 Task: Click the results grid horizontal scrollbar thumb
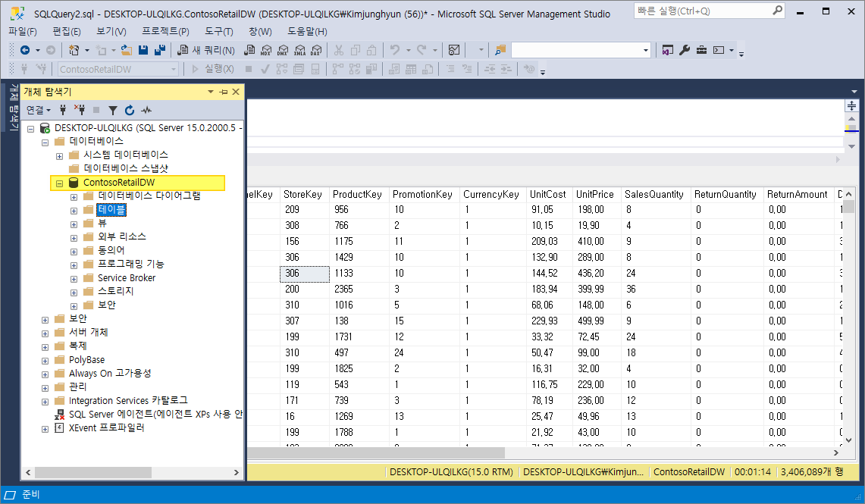[376, 452]
